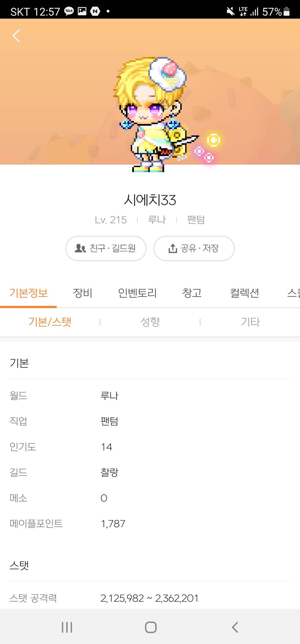The height and width of the screenshot is (644, 300).
Task: Tap the Naver notification icon
Action: [95, 11]
